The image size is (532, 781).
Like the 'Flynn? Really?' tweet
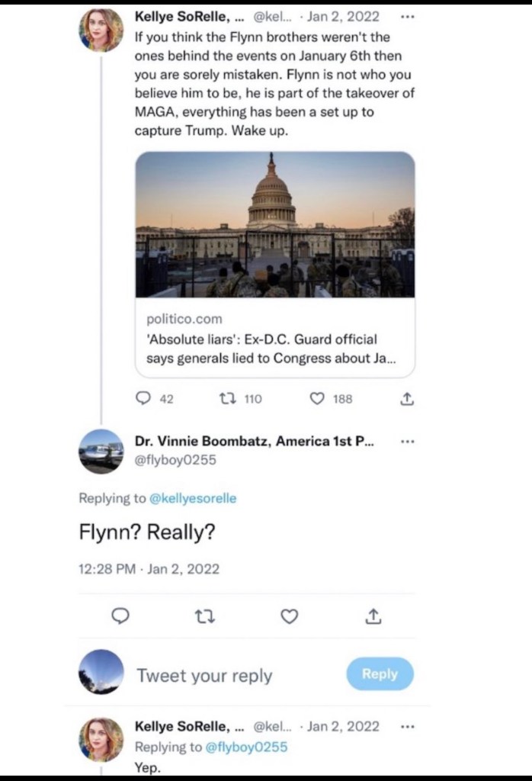(290, 616)
